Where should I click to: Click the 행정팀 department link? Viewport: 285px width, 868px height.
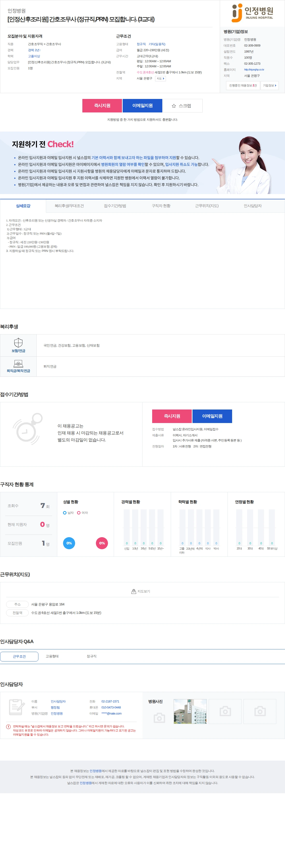pos(55,707)
